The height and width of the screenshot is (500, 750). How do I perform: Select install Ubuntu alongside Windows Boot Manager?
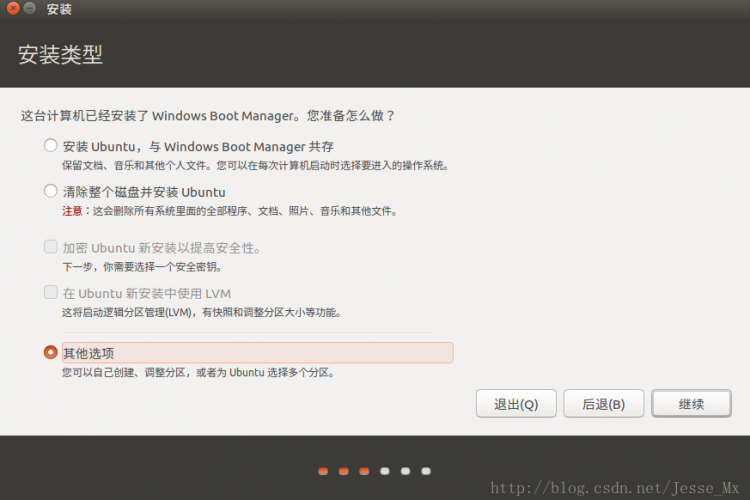click(x=51, y=145)
